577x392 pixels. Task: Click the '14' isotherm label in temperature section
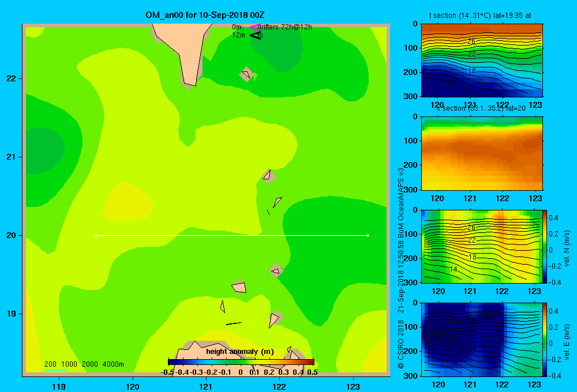452,83
